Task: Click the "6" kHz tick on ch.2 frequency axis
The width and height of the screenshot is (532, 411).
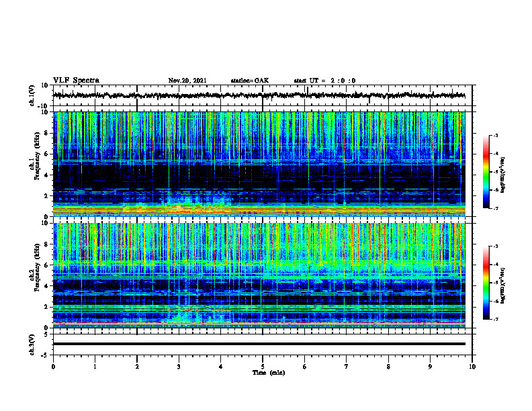Action: (x=47, y=265)
